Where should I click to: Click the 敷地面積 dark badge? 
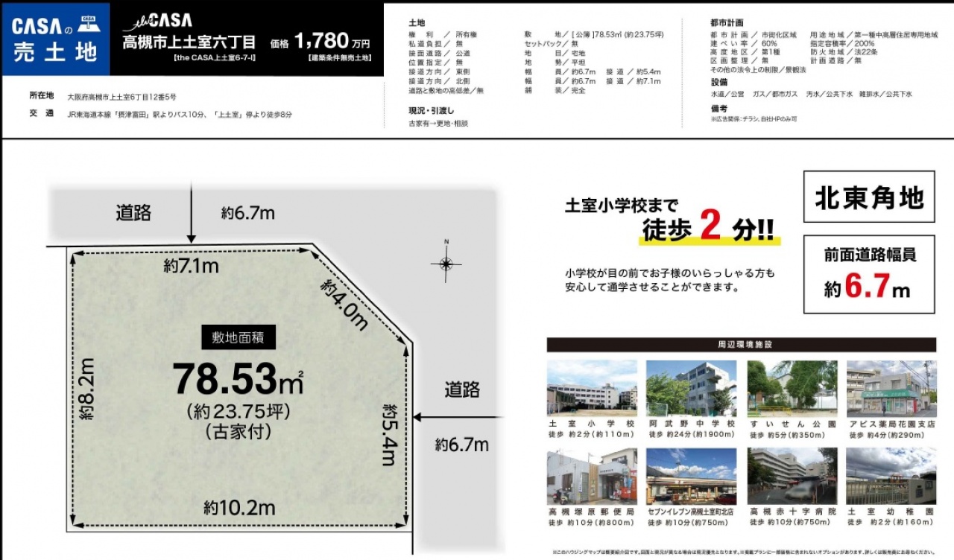[x=238, y=337]
